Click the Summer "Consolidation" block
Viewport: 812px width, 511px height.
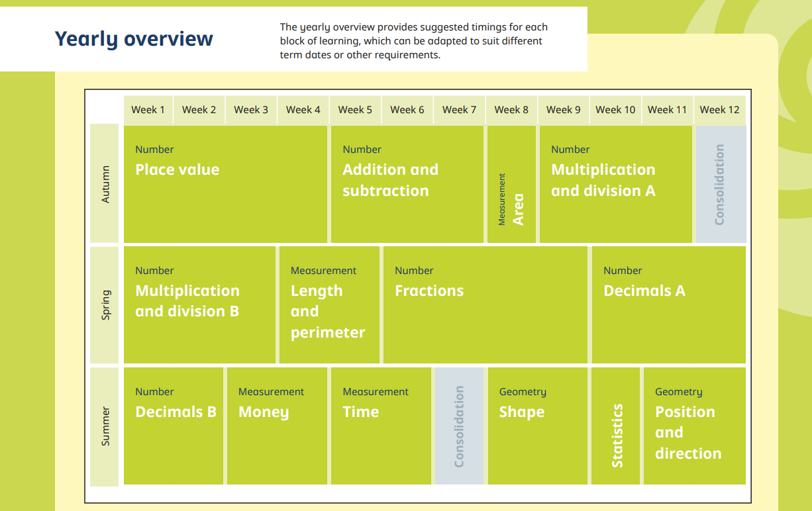(x=459, y=426)
